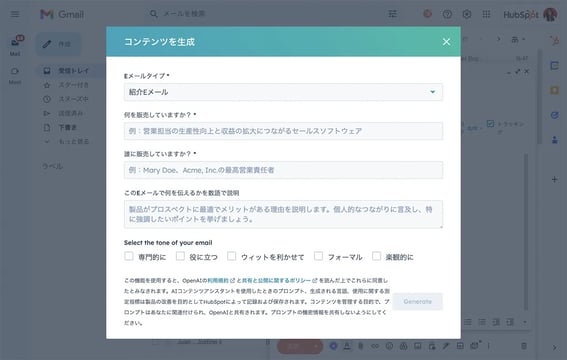Open the Contacts side panel icon
The height and width of the screenshot is (360, 567).
(x=554, y=140)
